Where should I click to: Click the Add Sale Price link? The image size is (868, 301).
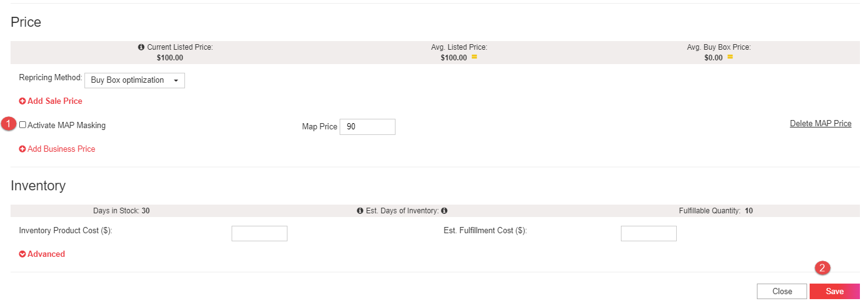[x=51, y=101]
